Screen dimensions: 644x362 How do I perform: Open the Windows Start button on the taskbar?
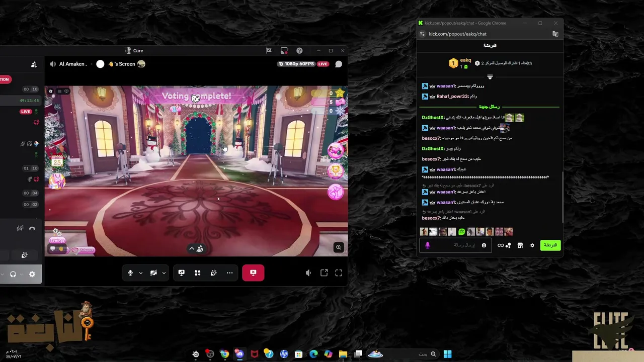click(x=447, y=354)
